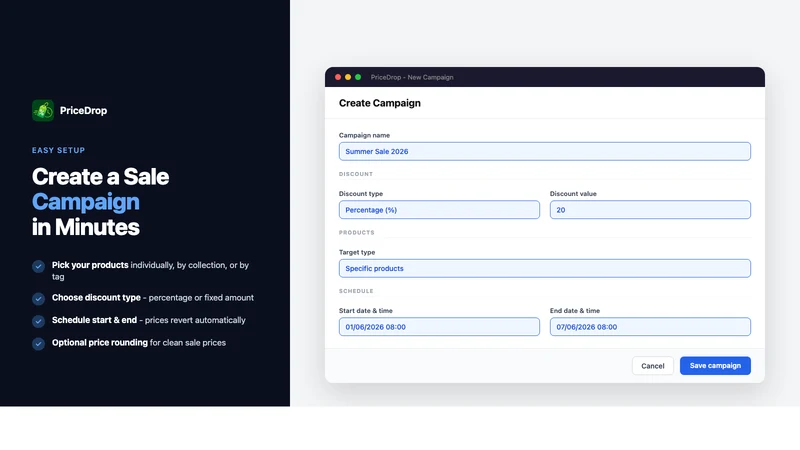800x450 pixels.
Task: Click the blue Campaign headline word
Action: pyautogui.click(x=85, y=202)
